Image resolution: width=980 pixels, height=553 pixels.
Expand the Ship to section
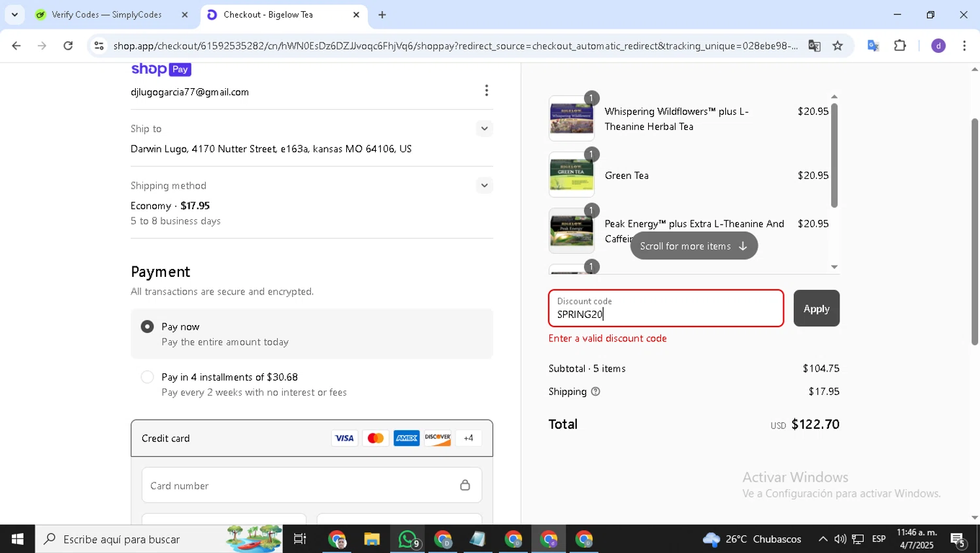point(484,129)
